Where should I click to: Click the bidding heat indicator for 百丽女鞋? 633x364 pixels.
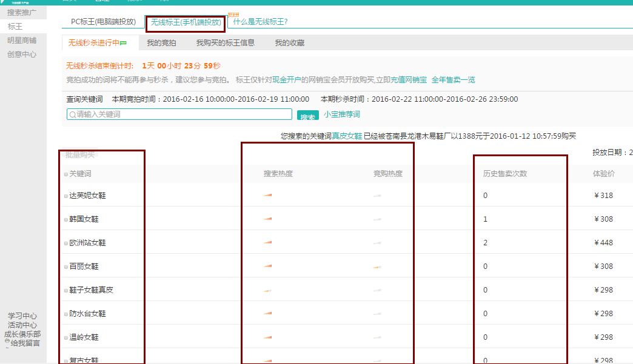pyautogui.click(x=377, y=266)
